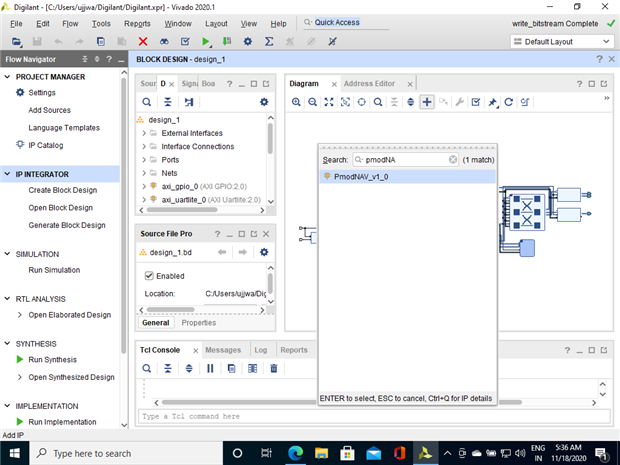Click the red X Cancel icon in main toolbar
Image resolution: width=620 pixels, height=465 pixels.
(x=143, y=42)
